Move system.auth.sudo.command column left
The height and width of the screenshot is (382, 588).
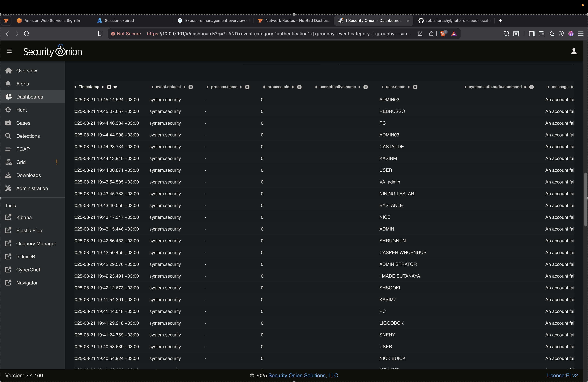(465, 87)
